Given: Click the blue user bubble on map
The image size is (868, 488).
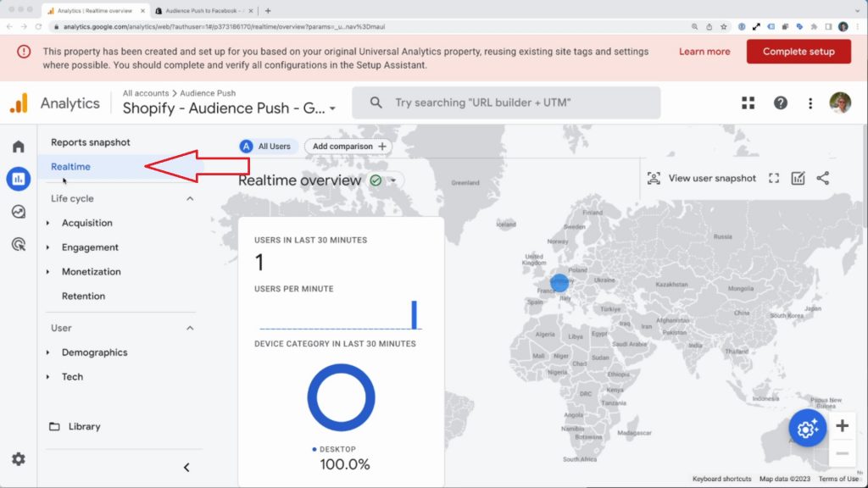Looking at the screenshot, I should pyautogui.click(x=559, y=283).
